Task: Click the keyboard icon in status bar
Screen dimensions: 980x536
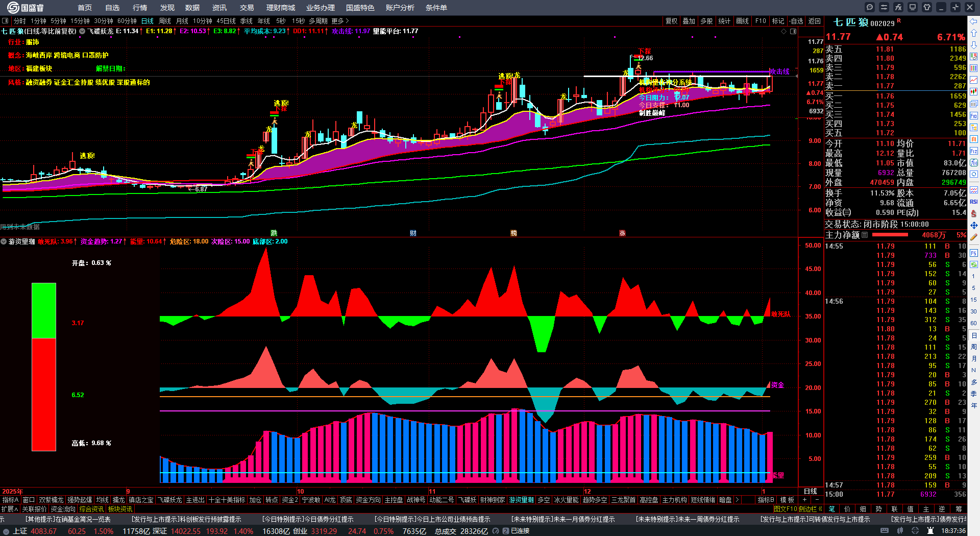Action: click(885, 531)
